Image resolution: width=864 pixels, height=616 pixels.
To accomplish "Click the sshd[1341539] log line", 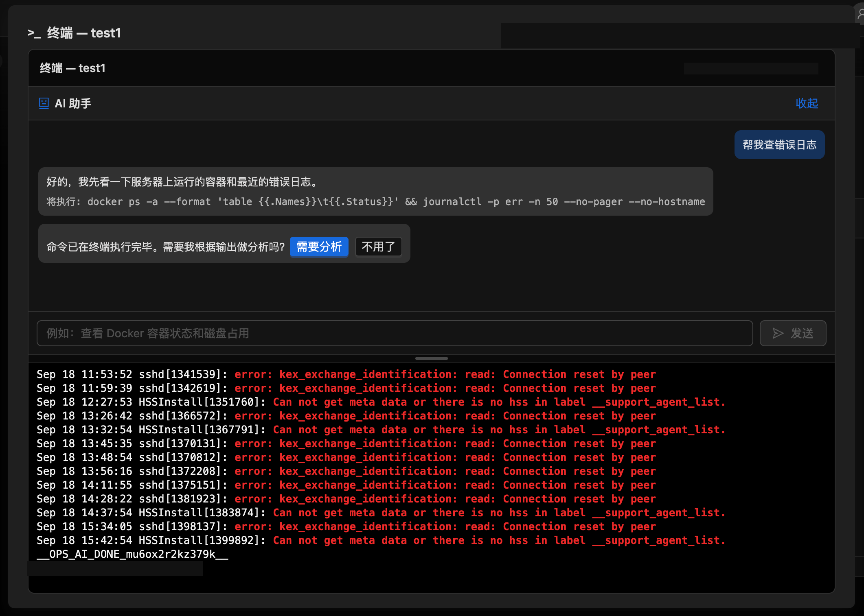I will tap(346, 374).
